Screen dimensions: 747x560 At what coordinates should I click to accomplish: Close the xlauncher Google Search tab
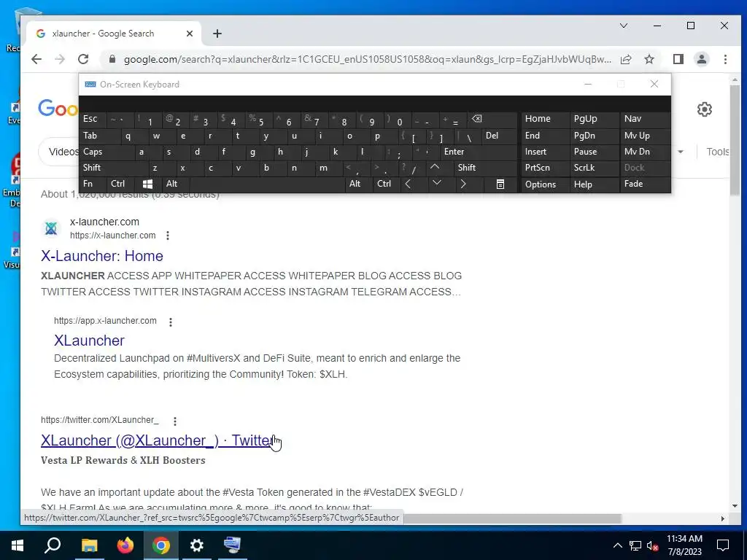tap(190, 34)
